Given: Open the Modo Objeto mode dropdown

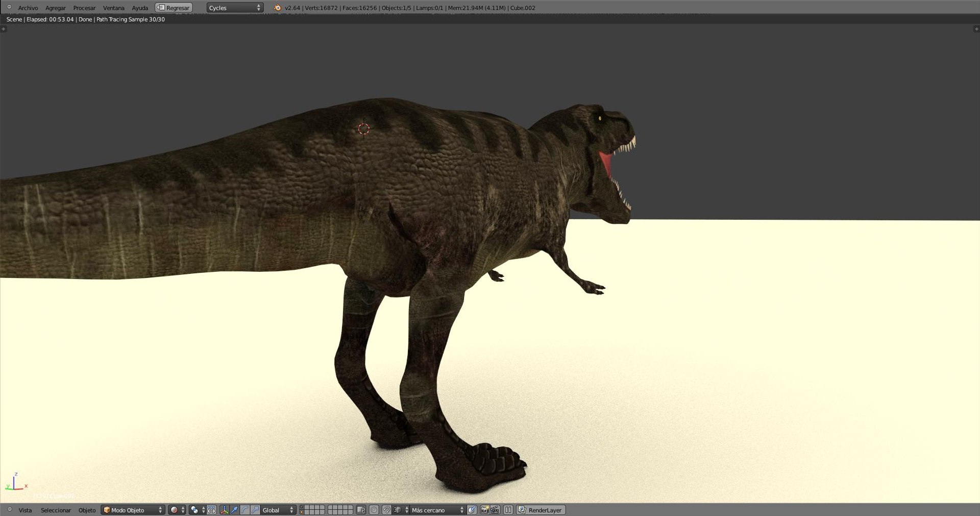Looking at the screenshot, I should 133,510.
